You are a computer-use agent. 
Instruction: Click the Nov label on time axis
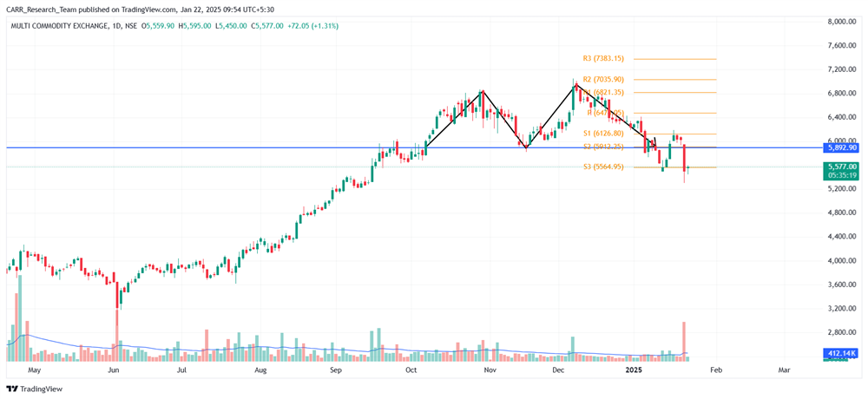point(489,370)
